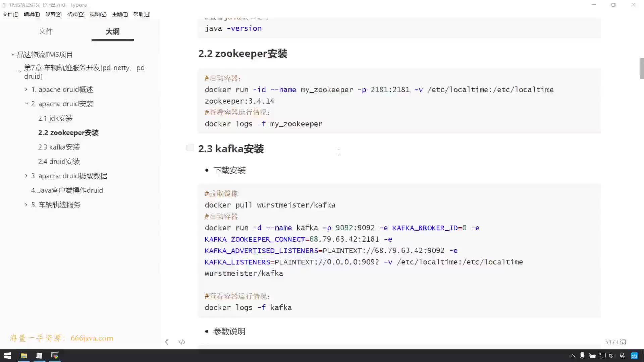Select 1. apache druid概述 outline entry
The width and height of the screenshot is (644, 362).
62,89
